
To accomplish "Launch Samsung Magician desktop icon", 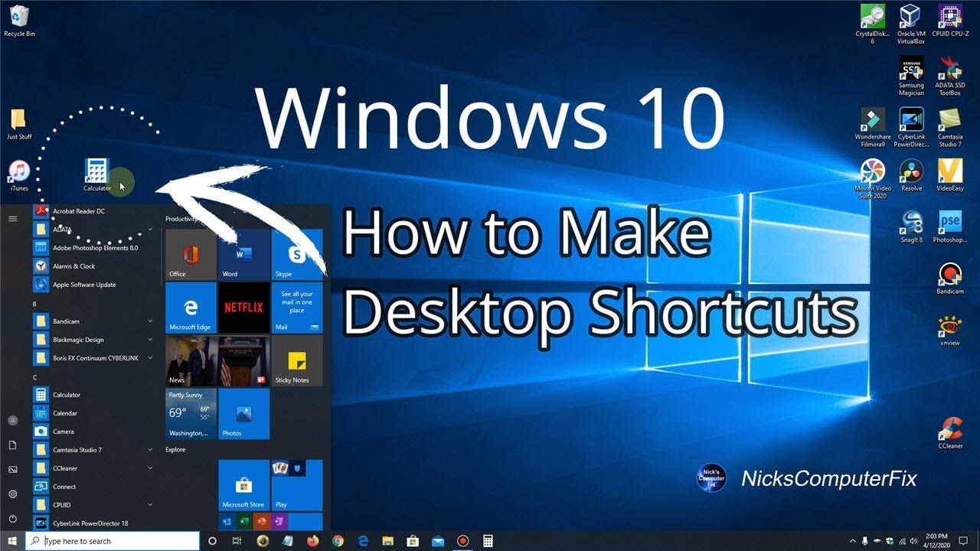I will coord(911,76).
